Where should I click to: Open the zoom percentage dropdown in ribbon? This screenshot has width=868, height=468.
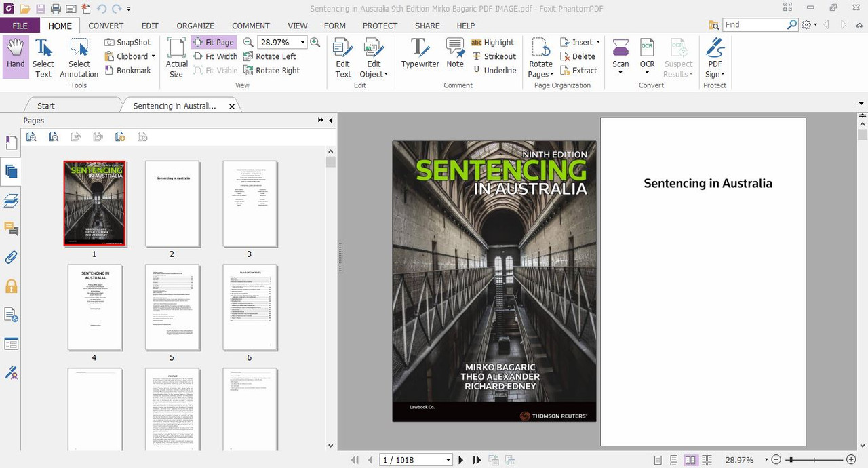click(302, 42)
